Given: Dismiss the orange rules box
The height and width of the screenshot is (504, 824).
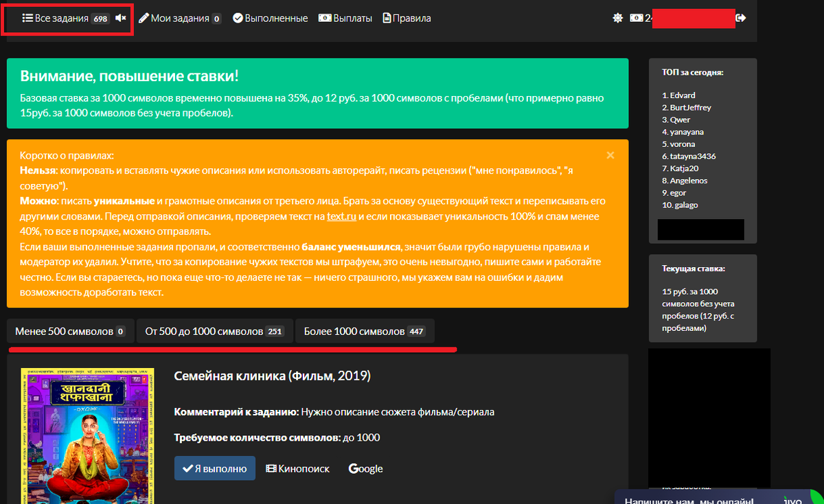Looking at the screenshot, I should click(610, 155).
